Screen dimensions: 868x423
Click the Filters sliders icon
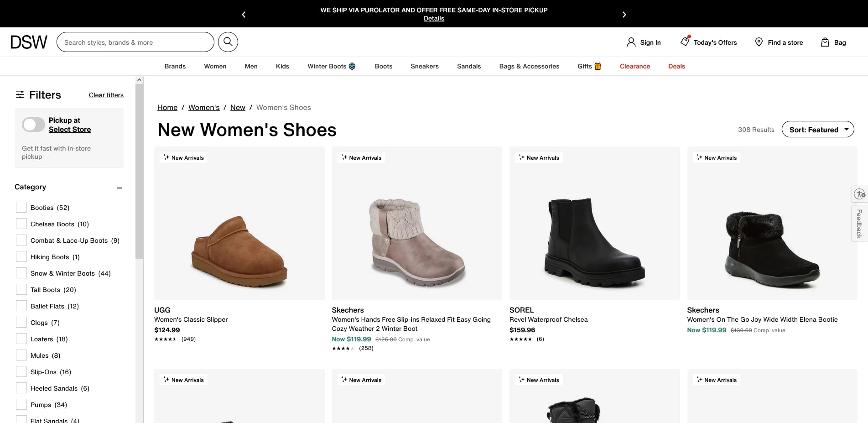[20, 94]
